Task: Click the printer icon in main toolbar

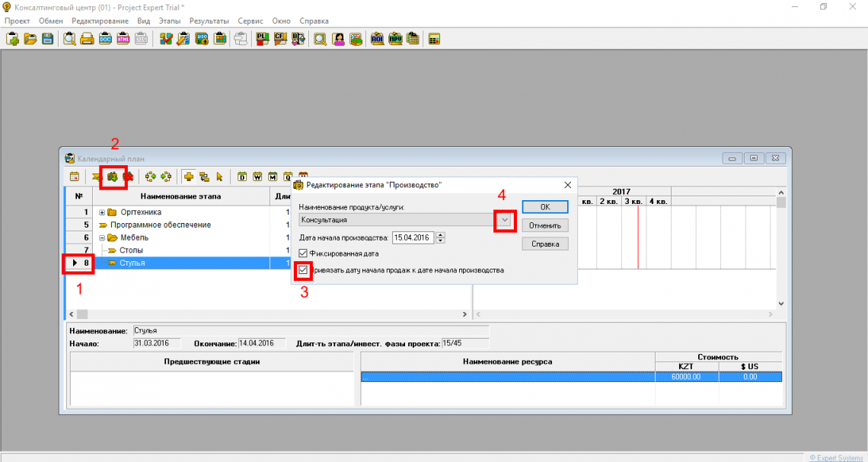Action: pyautogui.click(x=88, y=39)
